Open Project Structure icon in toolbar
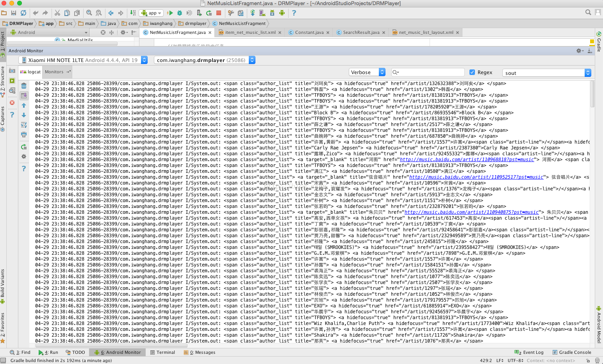Screen dimensions: 603x364 241,13
